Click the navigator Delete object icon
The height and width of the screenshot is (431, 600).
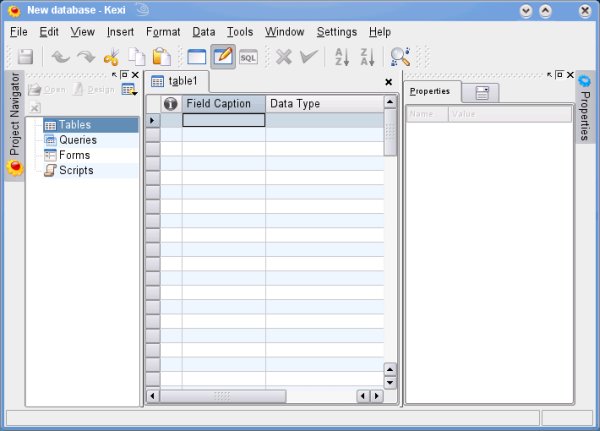tap(35, 108)
